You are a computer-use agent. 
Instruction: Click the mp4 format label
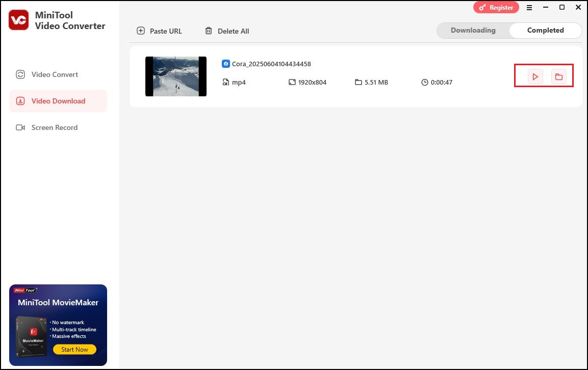coord(239,82)
